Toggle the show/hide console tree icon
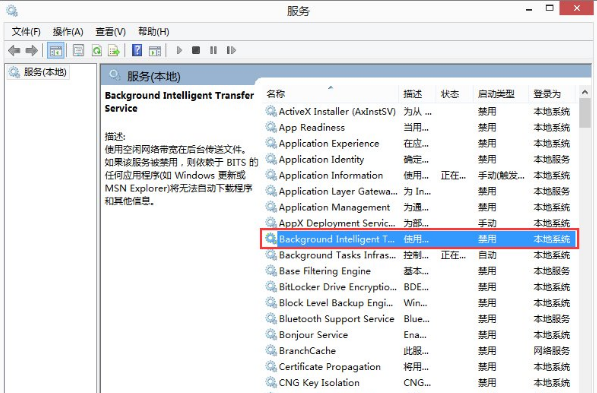The width and height of the screenshot is (597, 393). (56, 50)
